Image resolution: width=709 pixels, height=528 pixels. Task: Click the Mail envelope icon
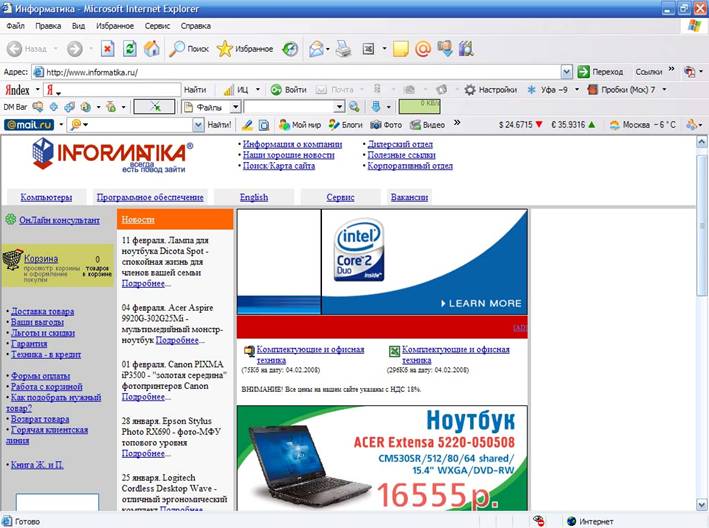tap(316, 48)
